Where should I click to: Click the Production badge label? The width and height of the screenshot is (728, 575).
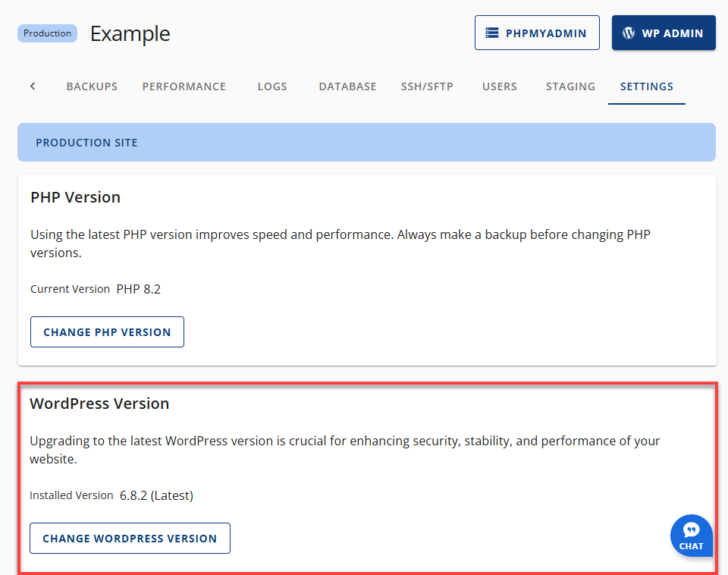(47, 33)
